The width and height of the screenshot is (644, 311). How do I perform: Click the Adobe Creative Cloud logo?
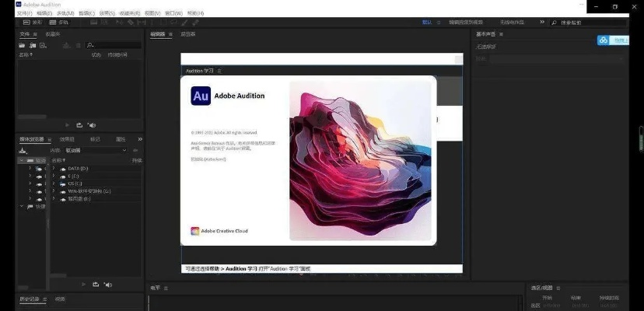pos(195,231)
